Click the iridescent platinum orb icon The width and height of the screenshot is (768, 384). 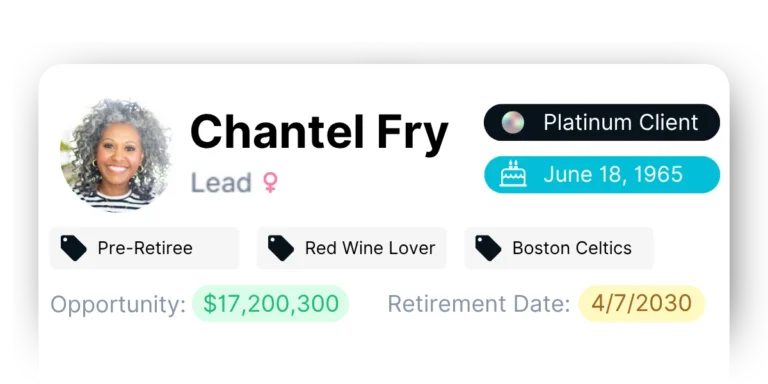click(513, 122)
